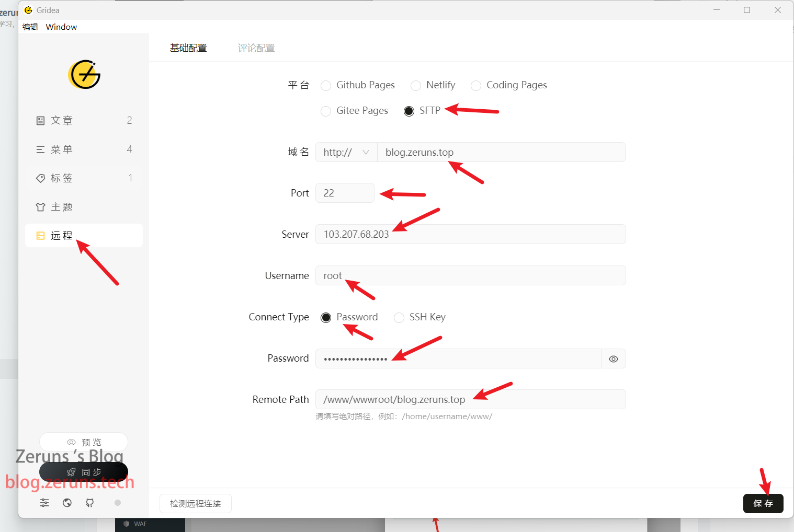Click the Port input field
The height and width of the screenshot is (532, 794).
click(x=345, y=193)
